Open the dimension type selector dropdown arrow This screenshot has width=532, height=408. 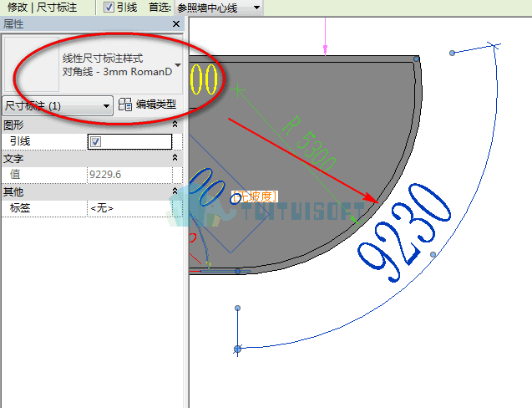[x=178, y=65]
